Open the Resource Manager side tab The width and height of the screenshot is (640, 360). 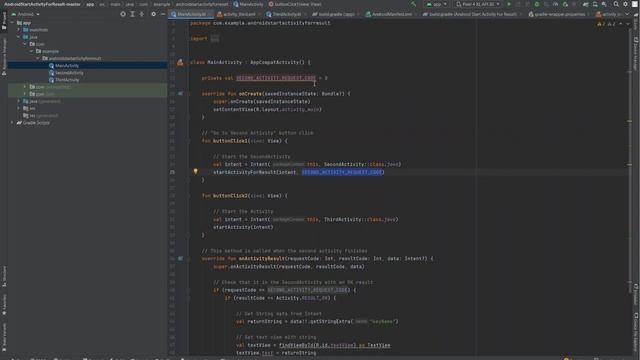4,57
